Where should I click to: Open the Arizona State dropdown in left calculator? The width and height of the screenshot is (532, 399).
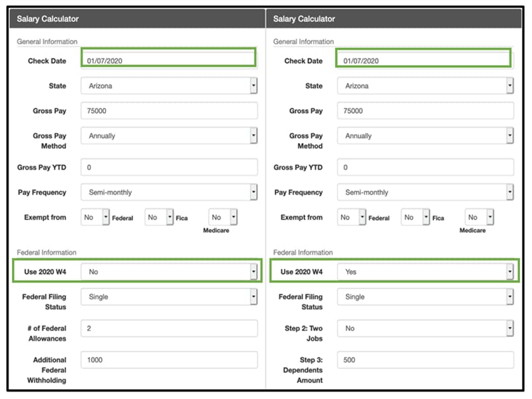(x=169, y=86)
